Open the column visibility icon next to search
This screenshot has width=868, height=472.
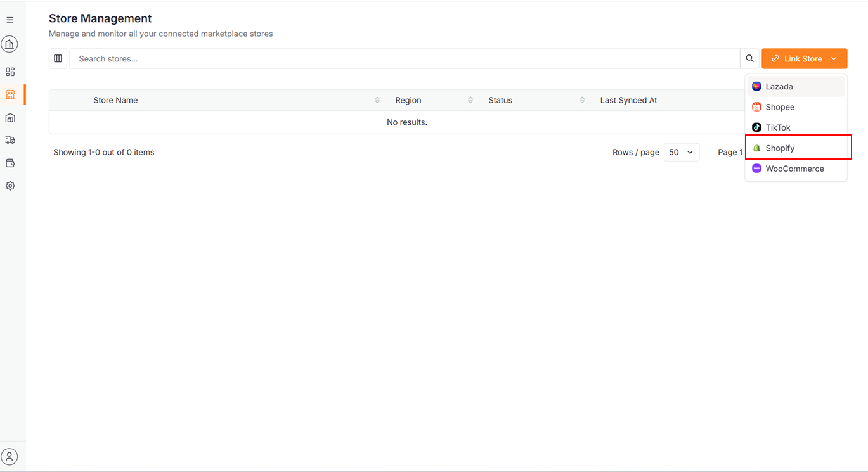[x=58, y=58]
